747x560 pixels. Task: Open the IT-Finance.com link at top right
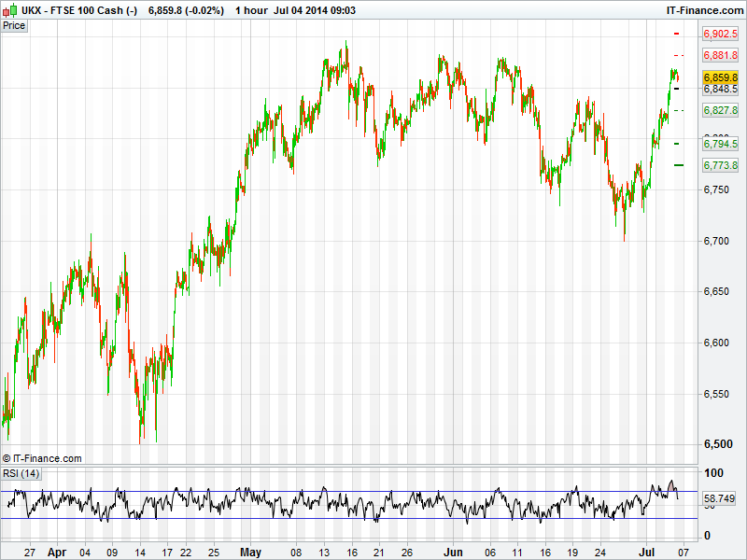pos(703,9)
